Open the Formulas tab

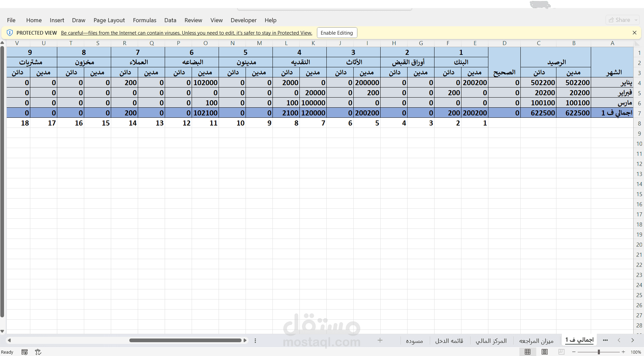(144, 20)
